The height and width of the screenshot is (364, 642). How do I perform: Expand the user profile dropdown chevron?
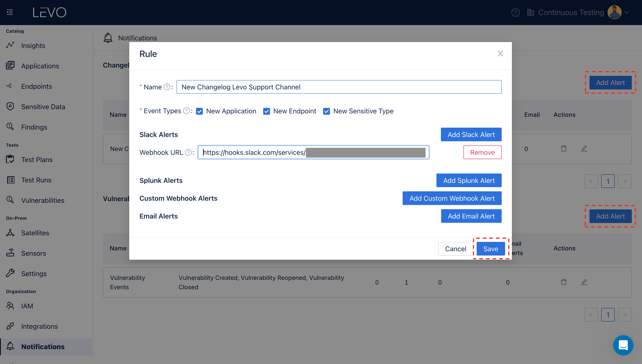[x=627, y=12]
